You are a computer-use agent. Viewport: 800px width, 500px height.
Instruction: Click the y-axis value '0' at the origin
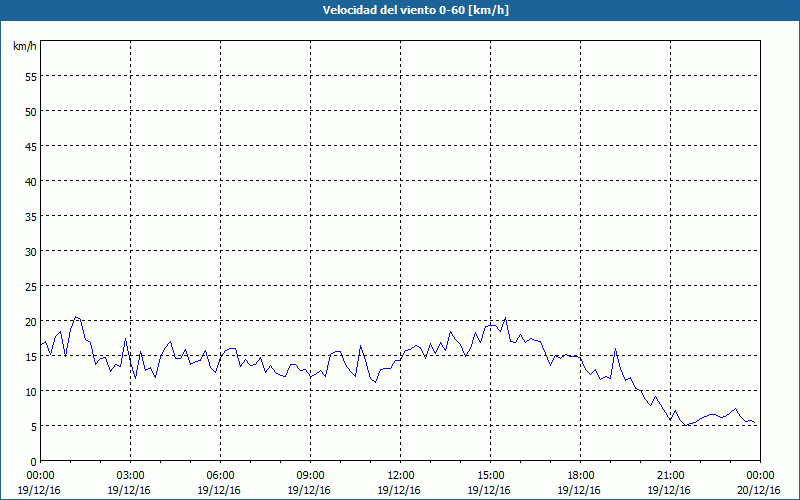coord(34,462)
